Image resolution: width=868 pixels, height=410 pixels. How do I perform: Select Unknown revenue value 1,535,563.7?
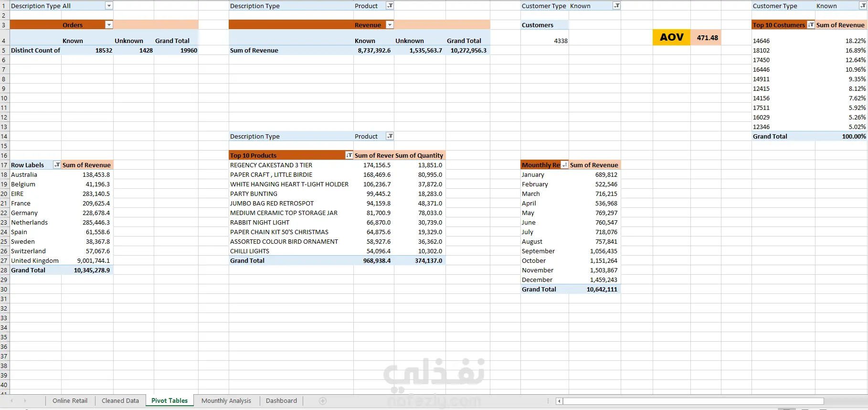(x=420, y=50)
